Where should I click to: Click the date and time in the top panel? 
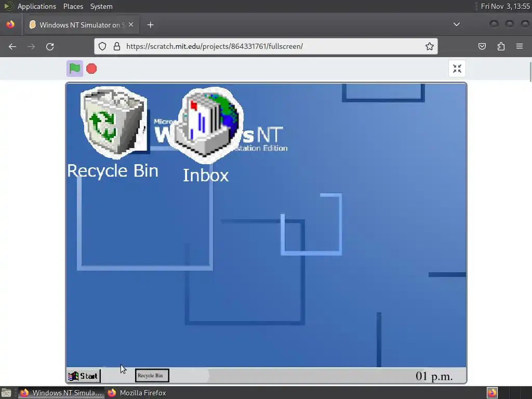[505, 6]
